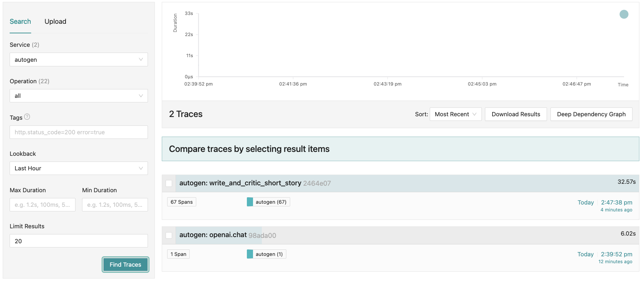644x287 pixels.
Task: Open the write_and_critic_short_story trace
Action: point(240,183)
